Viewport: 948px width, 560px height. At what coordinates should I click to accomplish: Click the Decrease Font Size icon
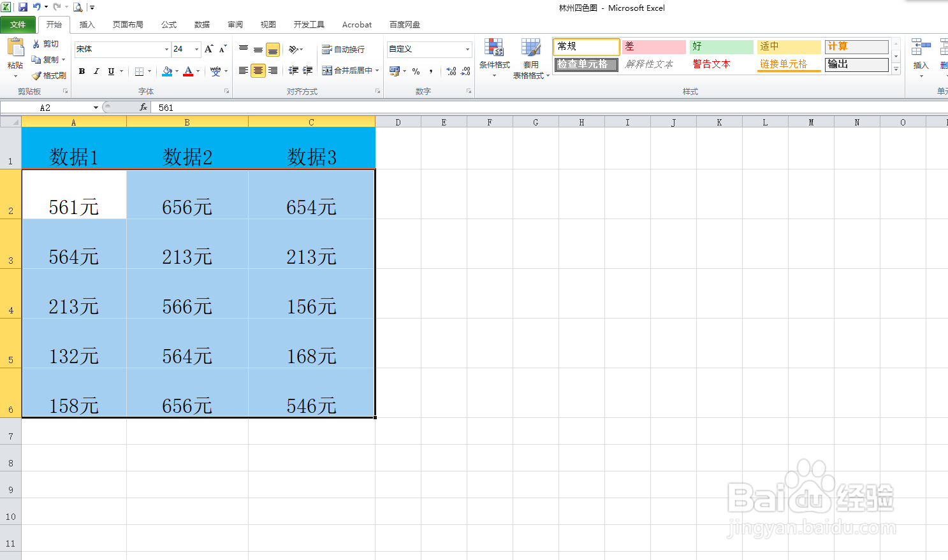(222, 49)
